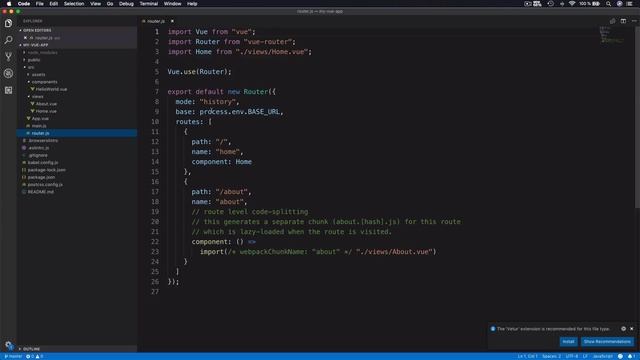Screen dimensions: 640x360
Task: Click the Apple menu logo
Action: 9,4
